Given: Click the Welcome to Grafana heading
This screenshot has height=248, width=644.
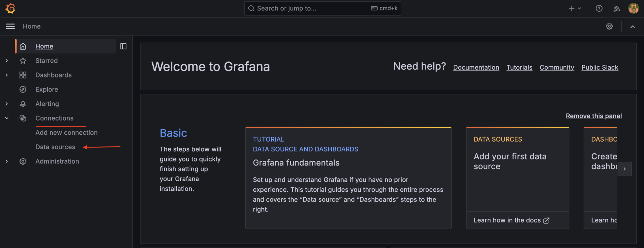Looking at the screenshot, I should tap(211, 67).
